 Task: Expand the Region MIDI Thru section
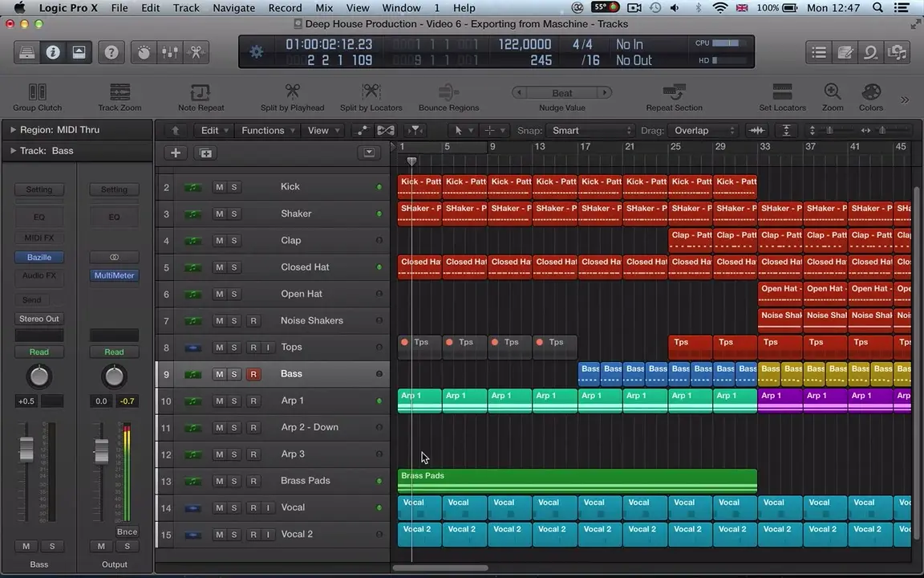(13, 129)
